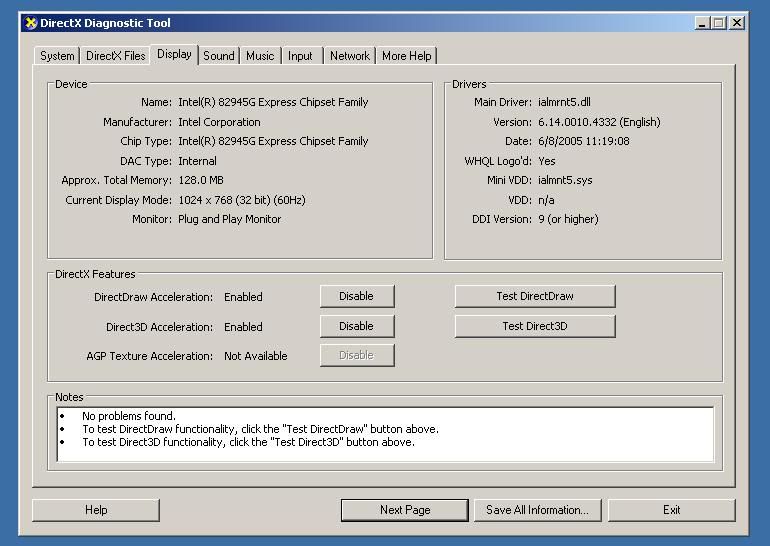Viewport: 770px width, 546px height.
Task: Click the greyed AGP Texture Disable button
Action: point(357,355)
